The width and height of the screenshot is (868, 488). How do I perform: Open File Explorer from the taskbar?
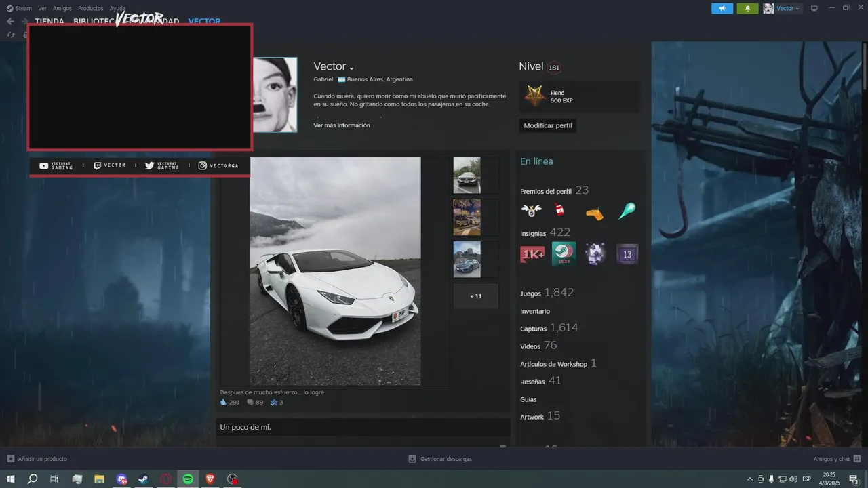coord(99,479)
